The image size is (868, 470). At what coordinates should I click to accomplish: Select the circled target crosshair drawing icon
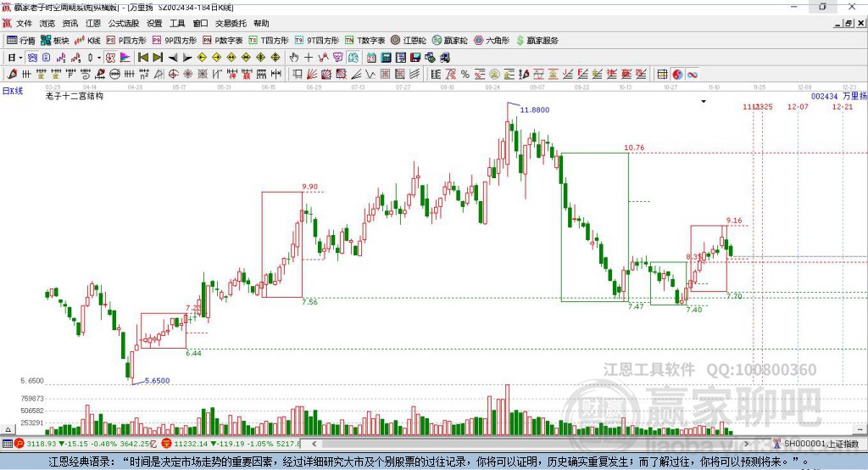[173, 75]
